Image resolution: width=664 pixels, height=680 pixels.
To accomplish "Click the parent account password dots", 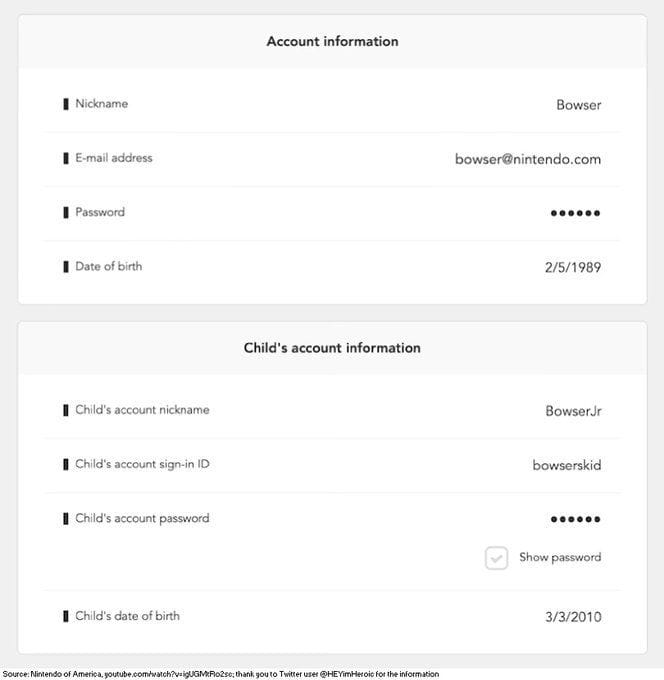I will (x=575, y=213).
